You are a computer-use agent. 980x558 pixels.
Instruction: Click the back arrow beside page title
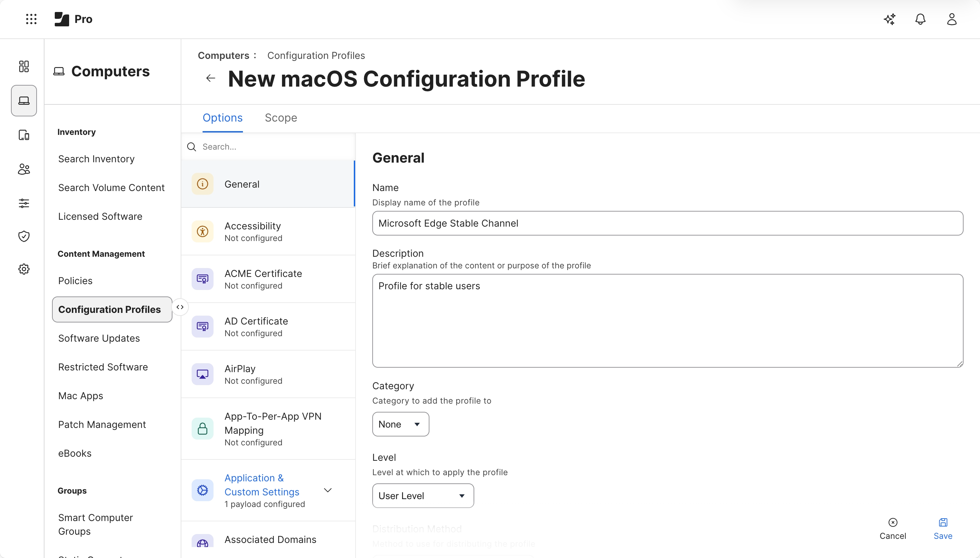click(211, 78)
